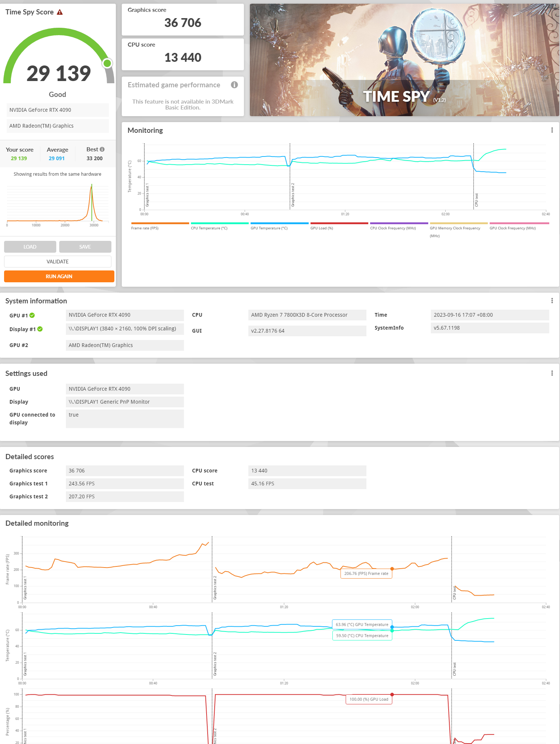This screenshot has width=560, height=744.
Task: Open the Monitoring panel three-dot menu
Action: click(552, 130)
